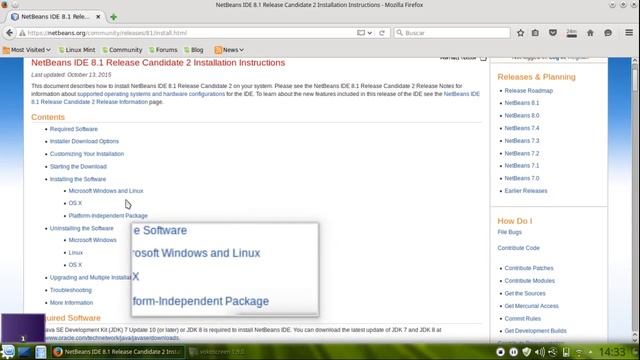Open the Troubleshooting contents link
This screenshot has width=640, height=360.
click(71, 290)
